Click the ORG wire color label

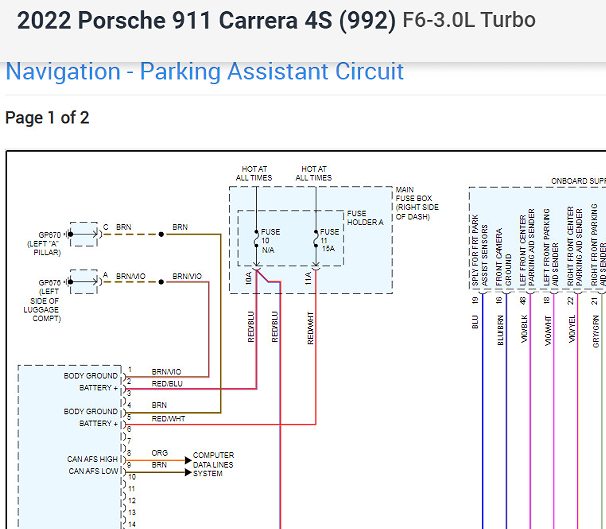(x=160, y=452)
